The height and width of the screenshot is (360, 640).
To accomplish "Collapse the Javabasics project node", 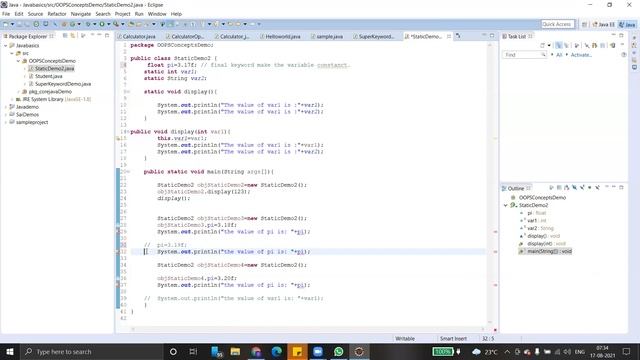I will tap(6, 46).
